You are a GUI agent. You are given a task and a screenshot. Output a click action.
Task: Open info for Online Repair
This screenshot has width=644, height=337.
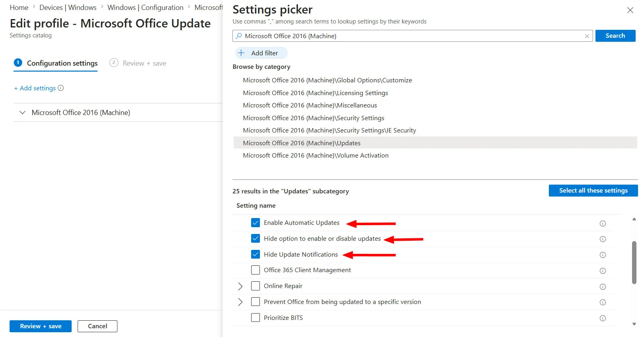(603, 287)
